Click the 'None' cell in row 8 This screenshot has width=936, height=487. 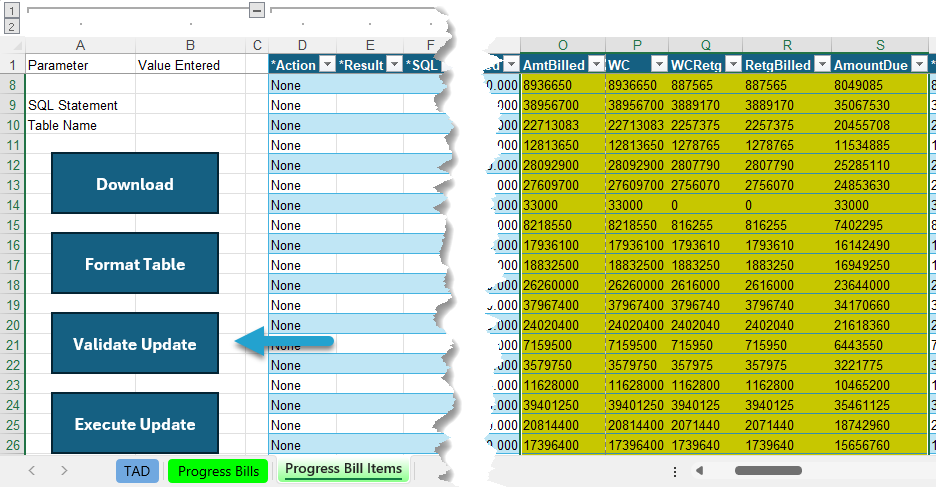(x=303, y=85)
